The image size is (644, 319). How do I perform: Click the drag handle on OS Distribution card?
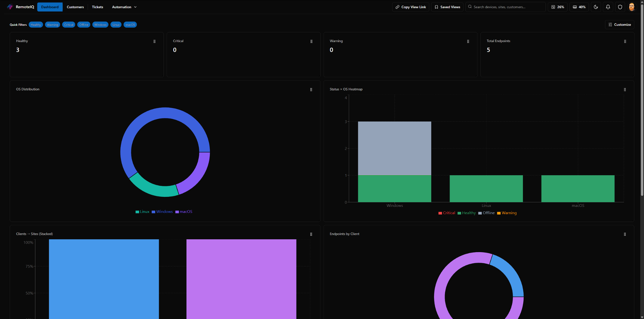pyautogui.click(x=311, y=89)
